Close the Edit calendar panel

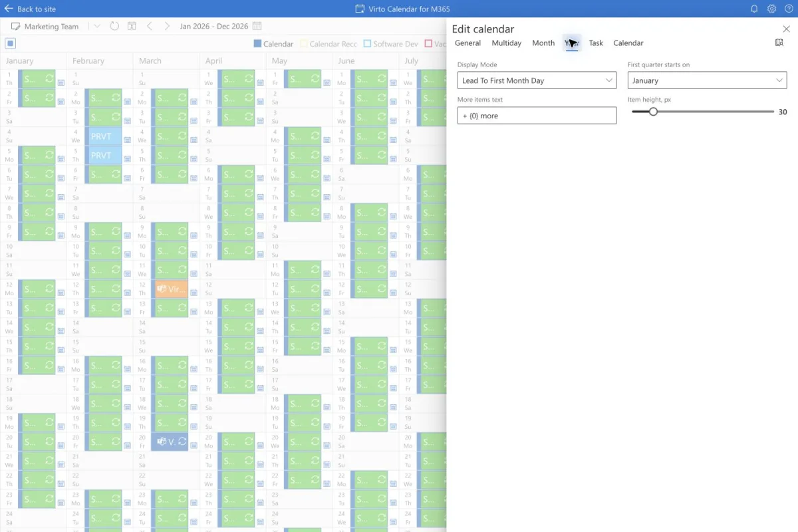pyautogui.click(x=786, y=29)
